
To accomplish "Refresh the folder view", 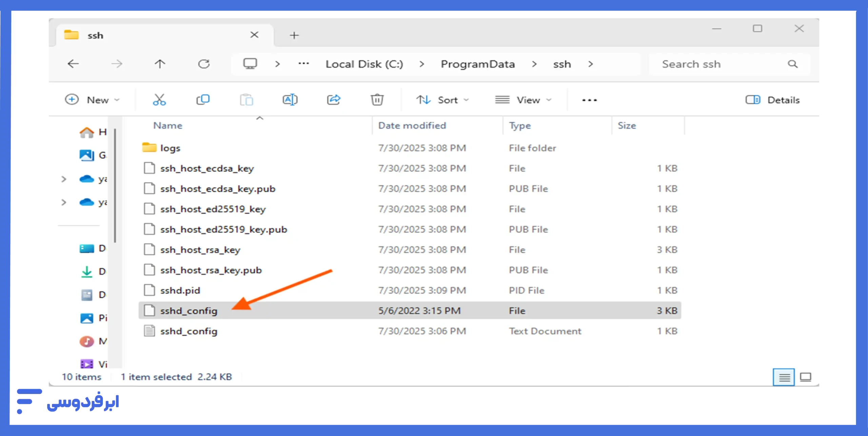I will [204, 64].
